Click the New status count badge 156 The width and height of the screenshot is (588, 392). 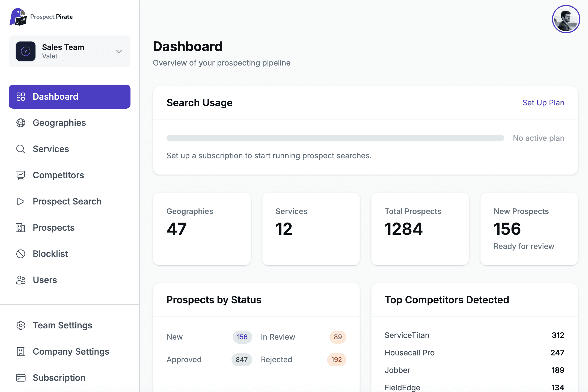242,337
